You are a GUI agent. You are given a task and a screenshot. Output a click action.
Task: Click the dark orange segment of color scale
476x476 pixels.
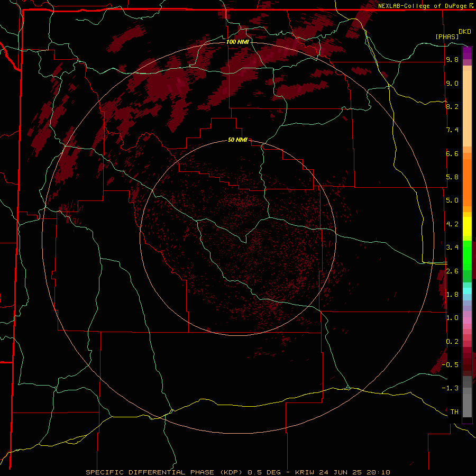(x=467, y=182)
